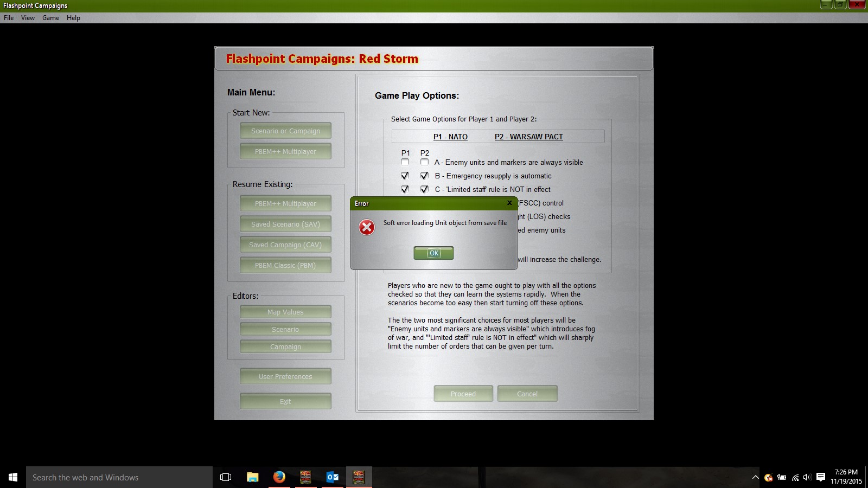
Task: Open Outlook from the taskbar
Action: pyautogui.click(x=332, y=477)
